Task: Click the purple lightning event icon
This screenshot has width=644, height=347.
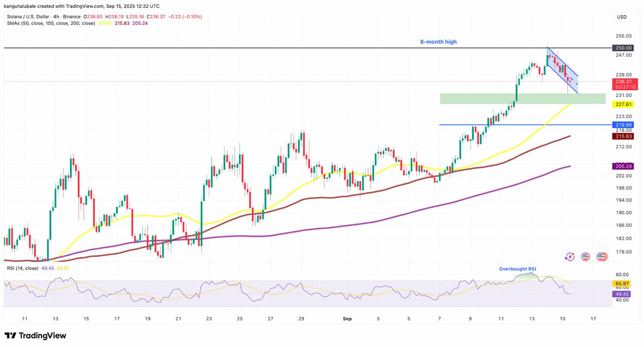Action: [569, 257]
